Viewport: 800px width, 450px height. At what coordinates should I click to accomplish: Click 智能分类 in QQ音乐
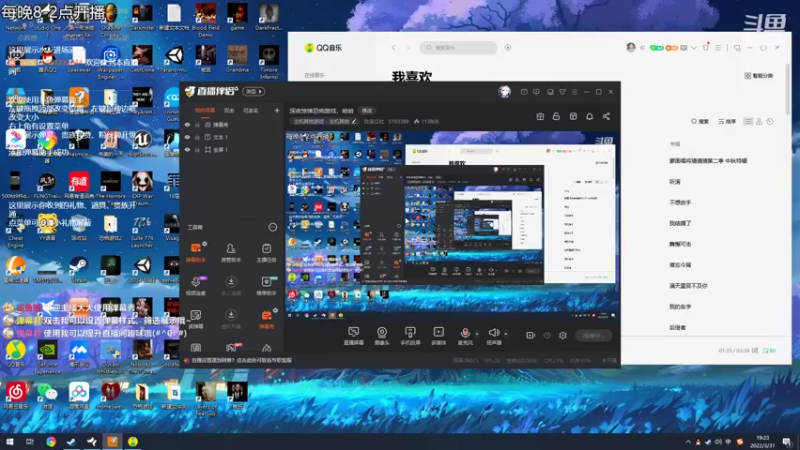759,76
